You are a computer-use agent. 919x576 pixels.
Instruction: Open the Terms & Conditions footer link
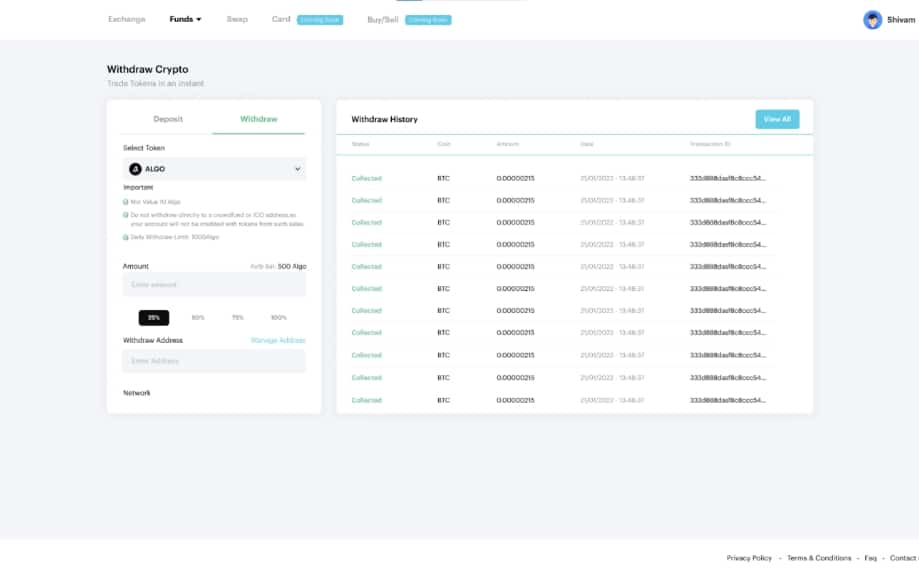[x=819, y=558]
